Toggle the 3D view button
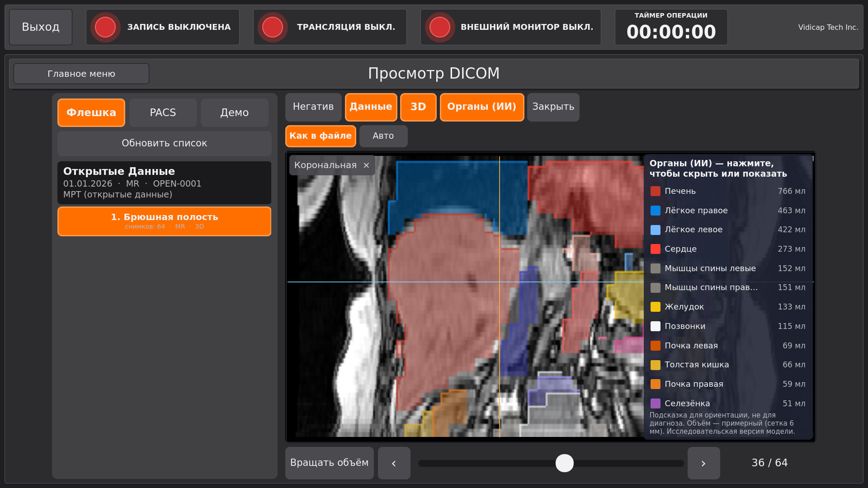Image resolution: width=868 pixels, height=488 pixels. (418, 107)
